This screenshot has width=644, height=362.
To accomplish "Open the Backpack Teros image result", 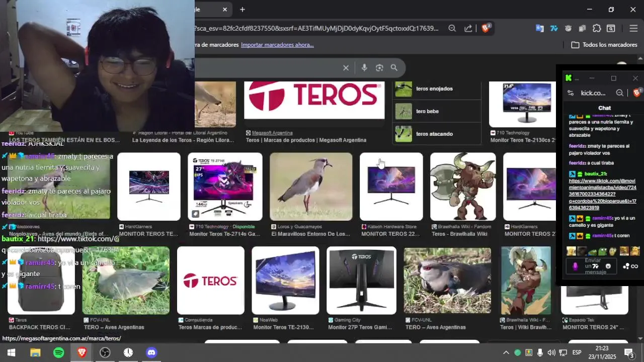I will (41, 281).
